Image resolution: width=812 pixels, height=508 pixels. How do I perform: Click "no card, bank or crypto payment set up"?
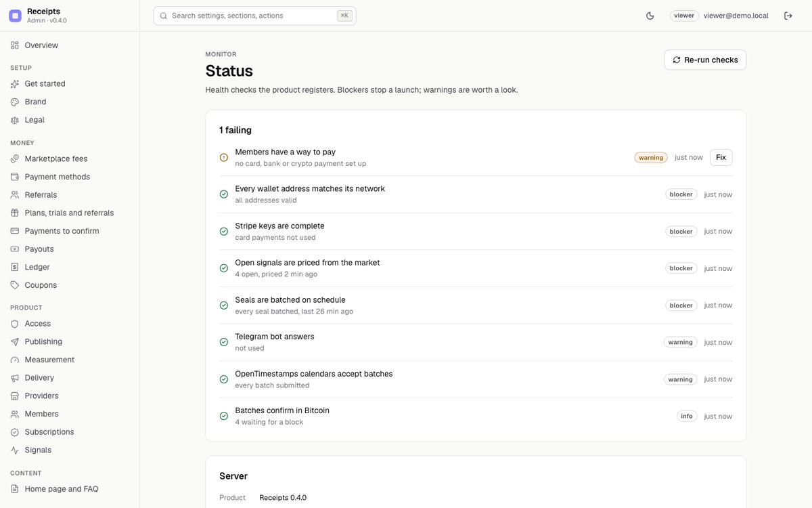click(x=300, y=163)
